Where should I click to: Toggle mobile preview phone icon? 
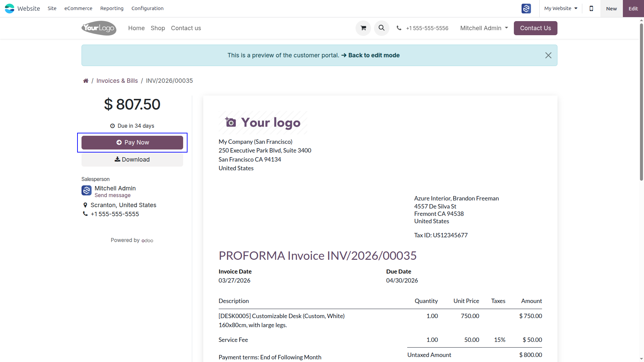pos(591,8)
